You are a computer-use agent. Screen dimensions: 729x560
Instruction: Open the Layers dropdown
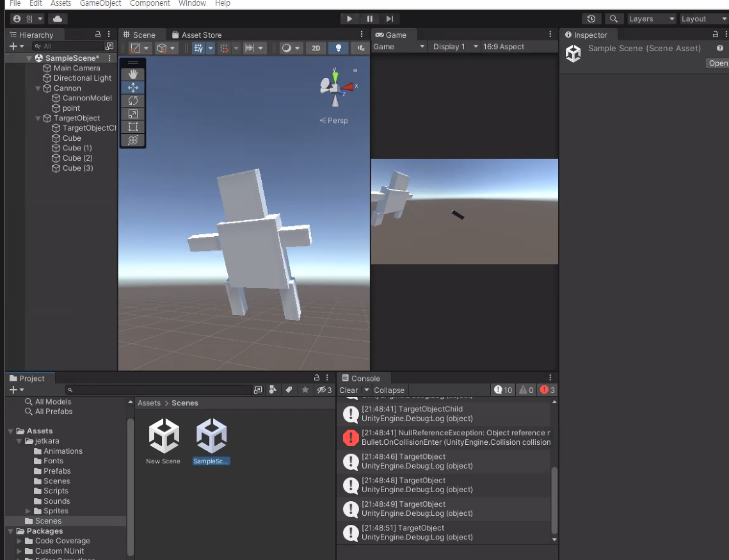[x=652, y=19]
